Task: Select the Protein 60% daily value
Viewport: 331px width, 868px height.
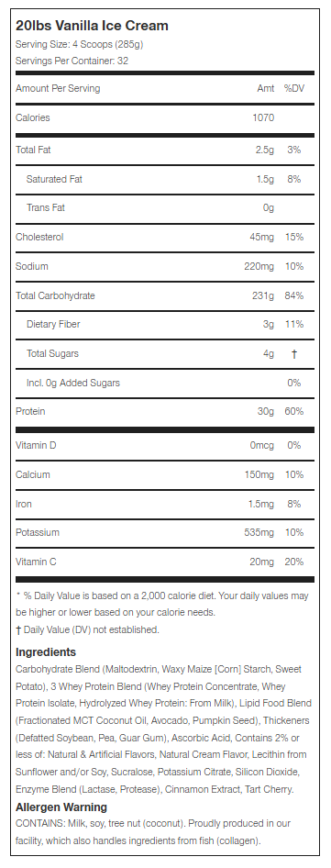Action: point(294,411)
